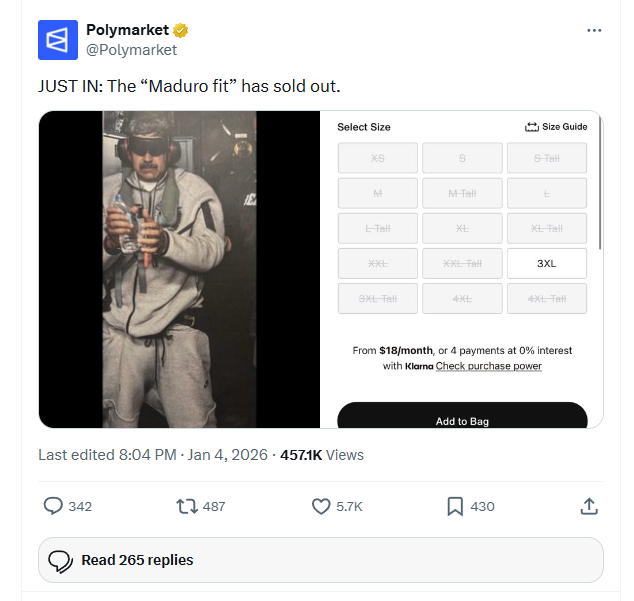This screenshot has width=634, height=601.
Task: Select the 3XL size option
Action: click(x=546, y=263)
